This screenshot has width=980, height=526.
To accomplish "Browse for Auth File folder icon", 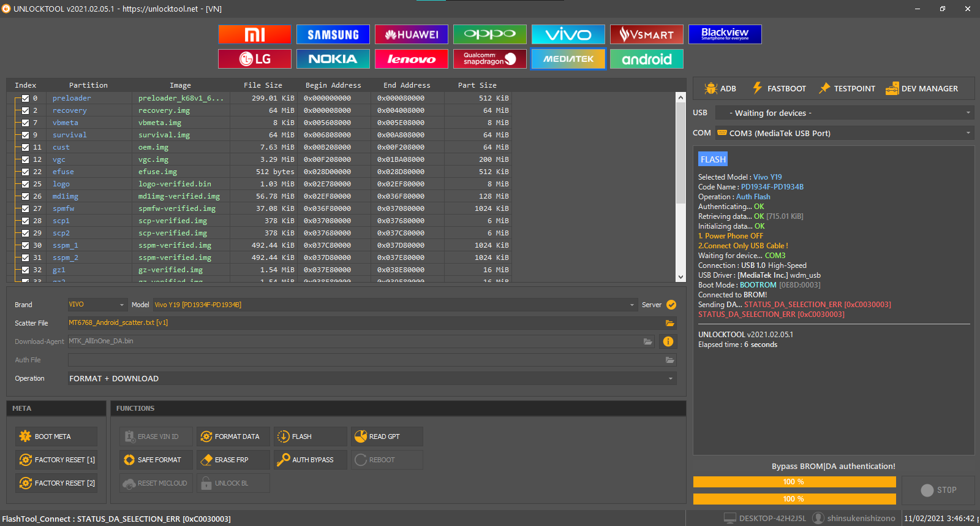I will (669, 360).
